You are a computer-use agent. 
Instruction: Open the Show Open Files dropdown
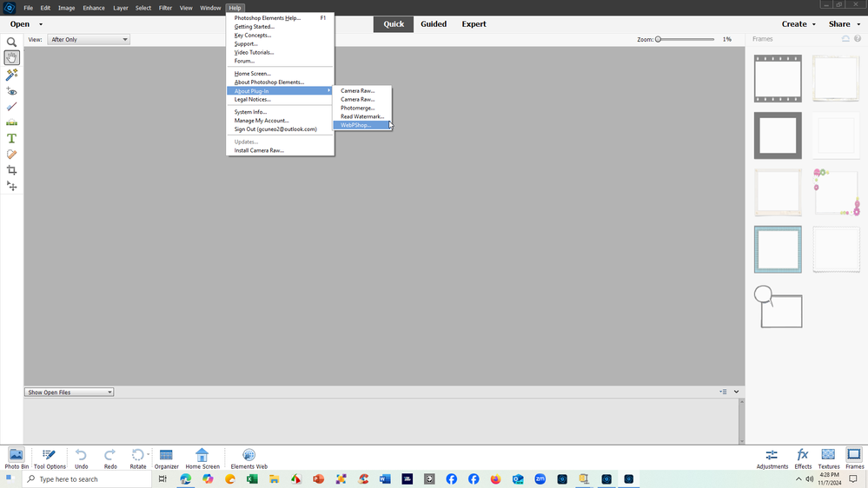pos(70,392)
